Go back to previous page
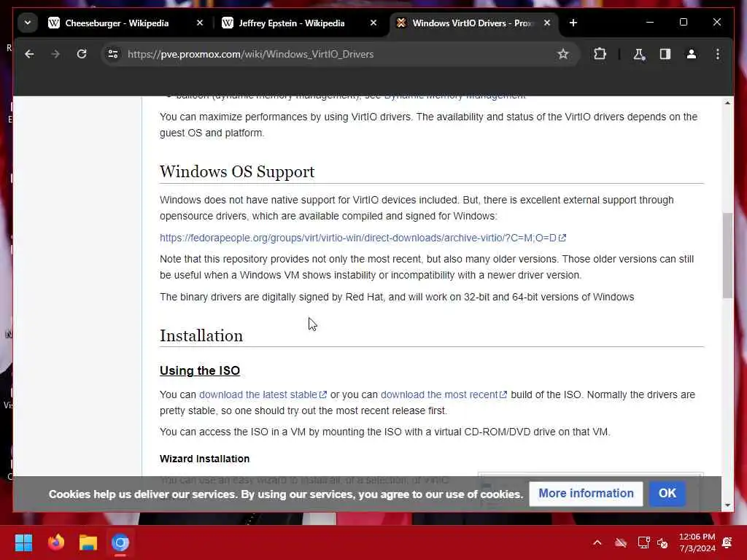Image resolution: width=747 pixels, height=560 pixels. pos(29,54)
